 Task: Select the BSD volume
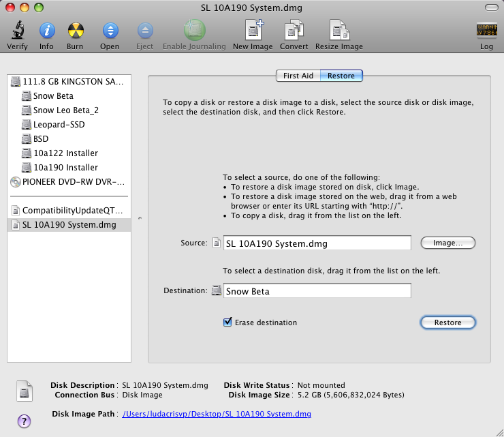(69, 139)
